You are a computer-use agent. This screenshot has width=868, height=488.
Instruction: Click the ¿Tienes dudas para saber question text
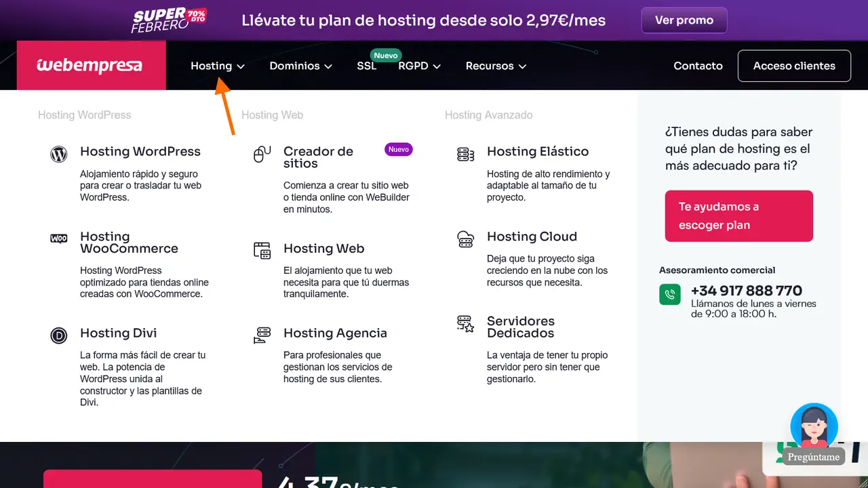tap(738, 148)
